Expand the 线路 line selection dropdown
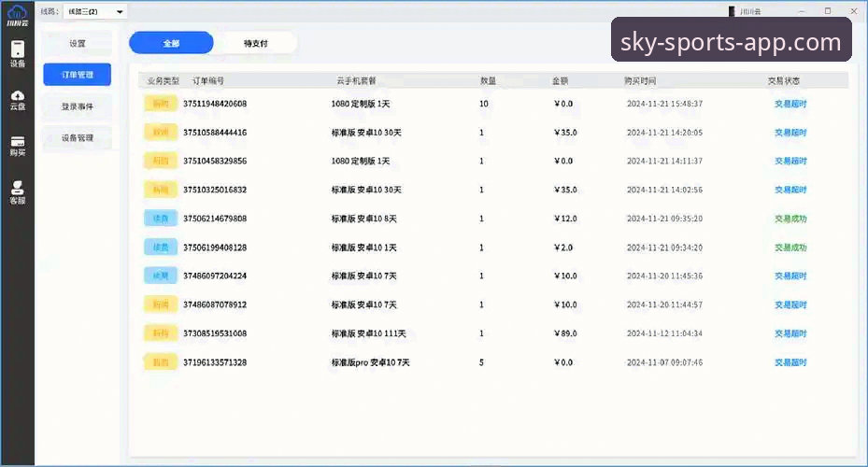The width and height of the screenshot is (868, 467). click(88, 11)
